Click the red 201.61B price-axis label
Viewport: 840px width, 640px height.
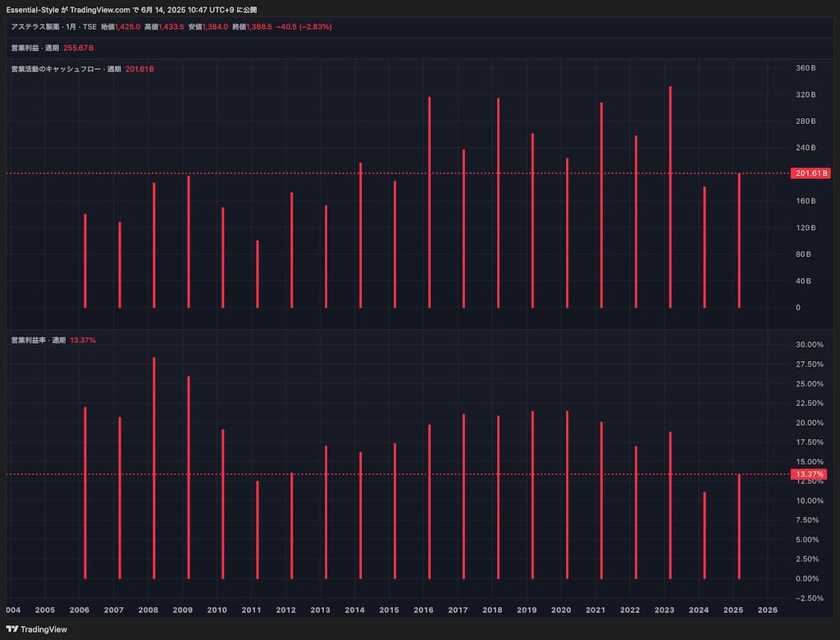coord(810,173)
